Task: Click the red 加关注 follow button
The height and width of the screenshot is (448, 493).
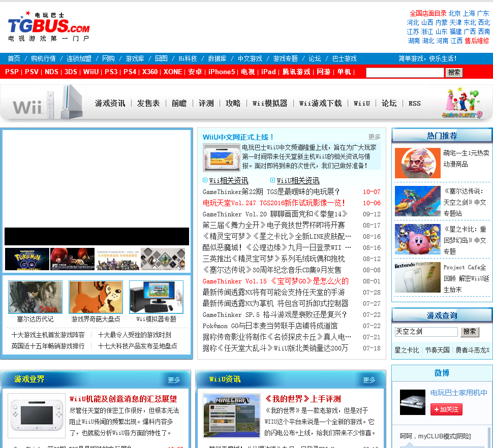Action: point(446,409)
